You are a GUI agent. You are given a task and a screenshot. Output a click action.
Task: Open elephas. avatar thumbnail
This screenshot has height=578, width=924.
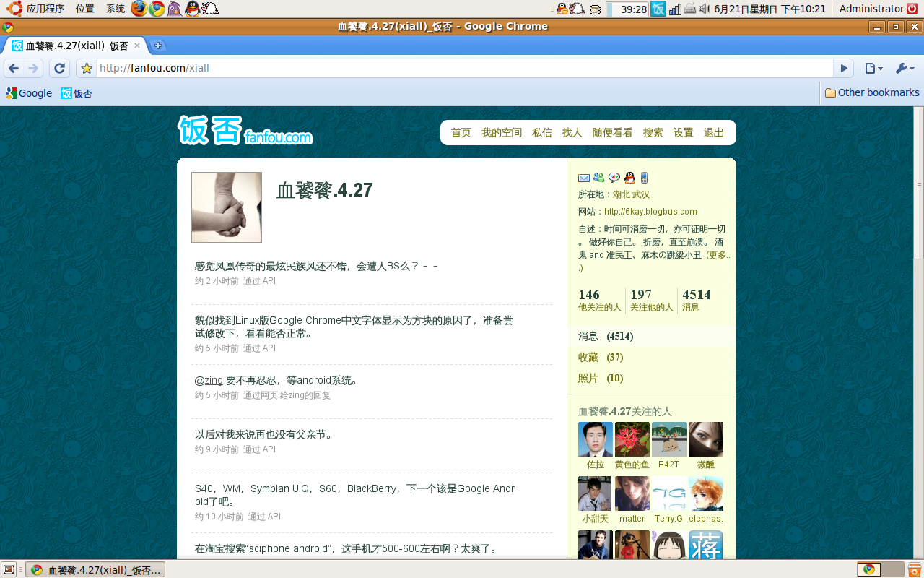706,493
